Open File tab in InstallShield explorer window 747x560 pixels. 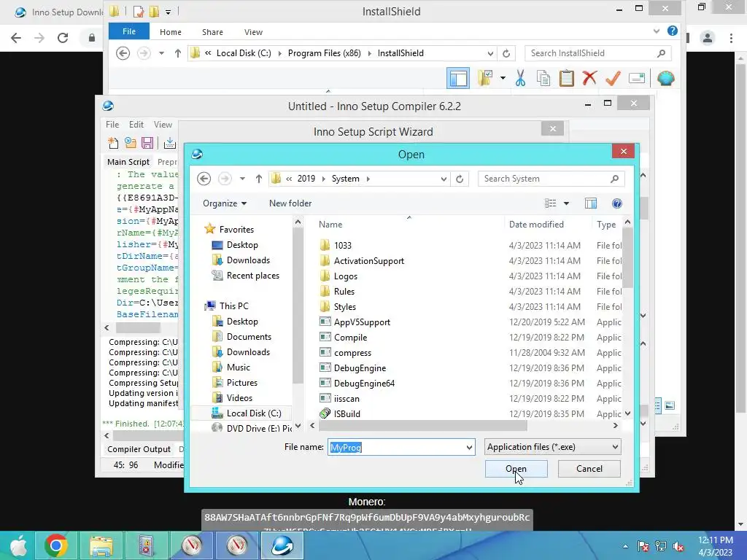click(x=129, y=31)
